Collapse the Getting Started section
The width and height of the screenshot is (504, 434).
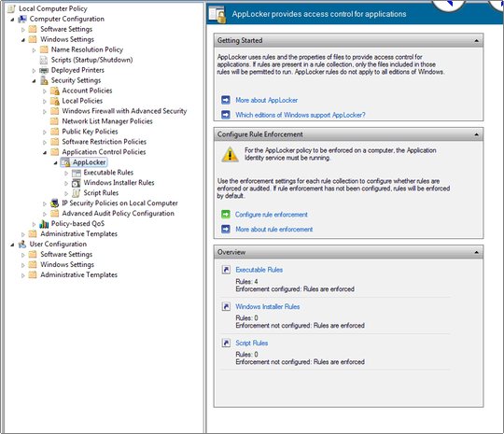click(x=476, y=41)
